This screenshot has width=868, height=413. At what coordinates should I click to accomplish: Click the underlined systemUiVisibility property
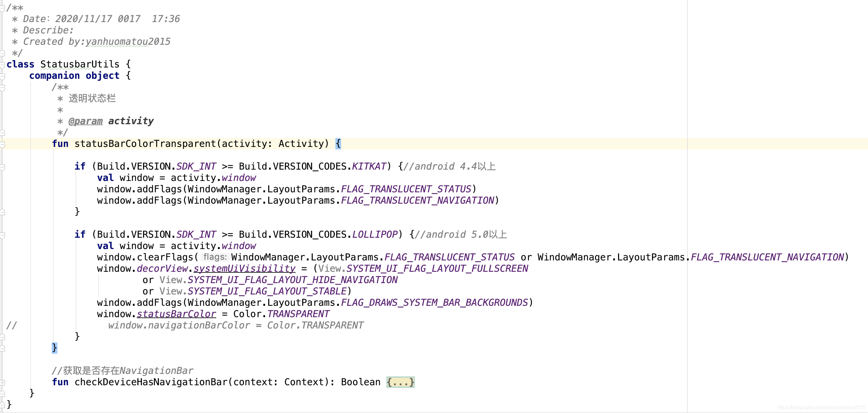[x=244, y=269]
